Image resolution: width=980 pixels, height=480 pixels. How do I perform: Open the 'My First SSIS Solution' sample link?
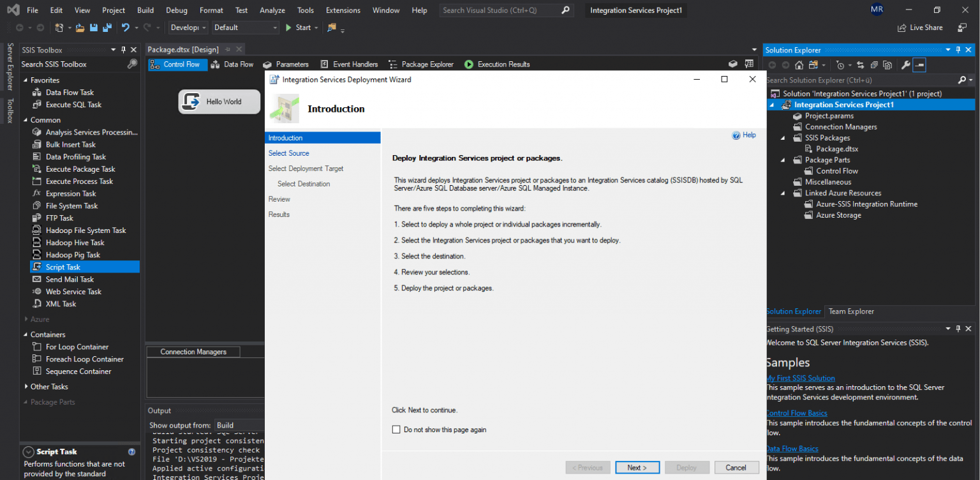801,378
